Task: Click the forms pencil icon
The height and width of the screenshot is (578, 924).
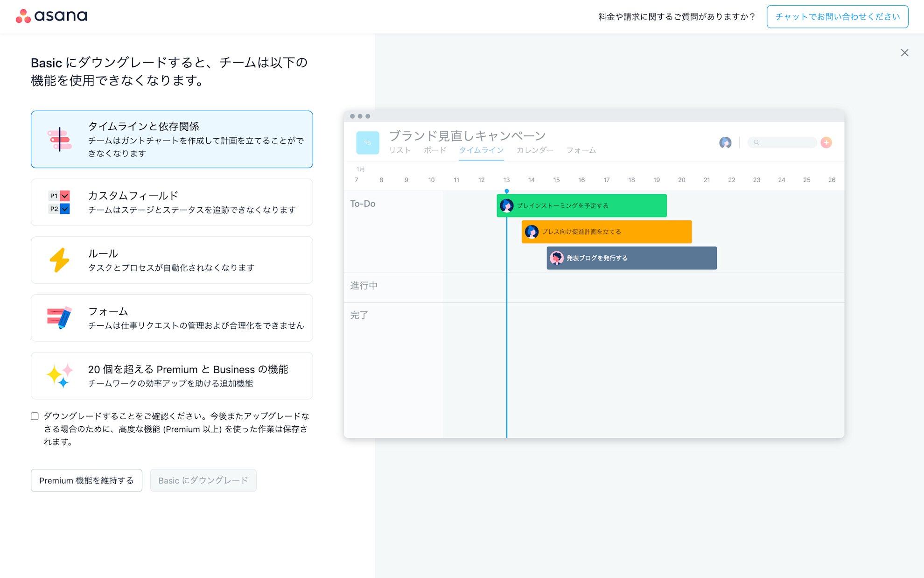Action: pyautogui.click(x=59, y=318)
